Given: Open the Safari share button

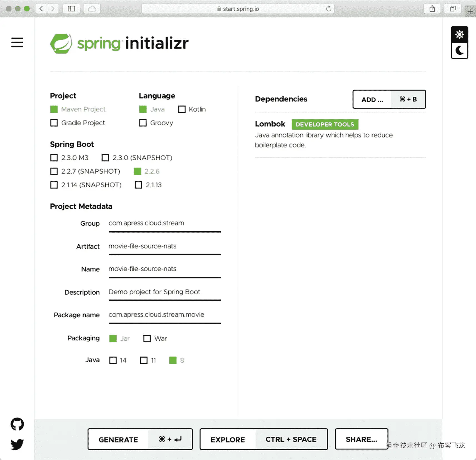Looking at the screenshot, I should pyautogui.click(x=432, y=9).
